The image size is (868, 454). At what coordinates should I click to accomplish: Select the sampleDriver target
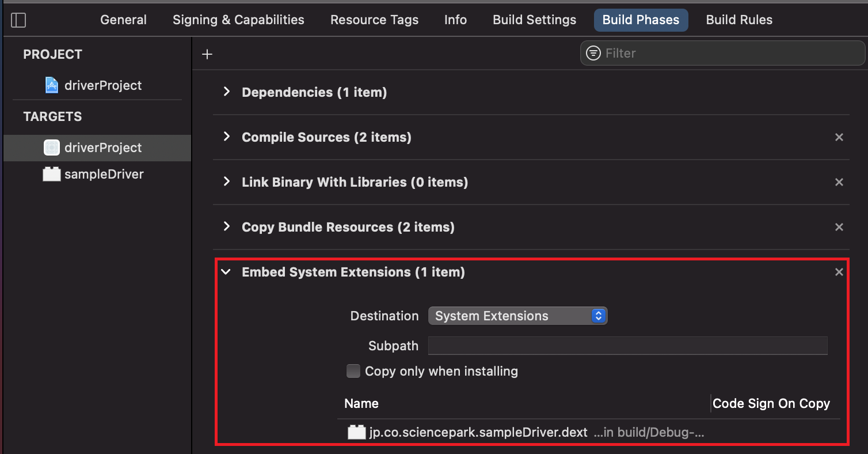pyautogui.click(x=104, y=174)
